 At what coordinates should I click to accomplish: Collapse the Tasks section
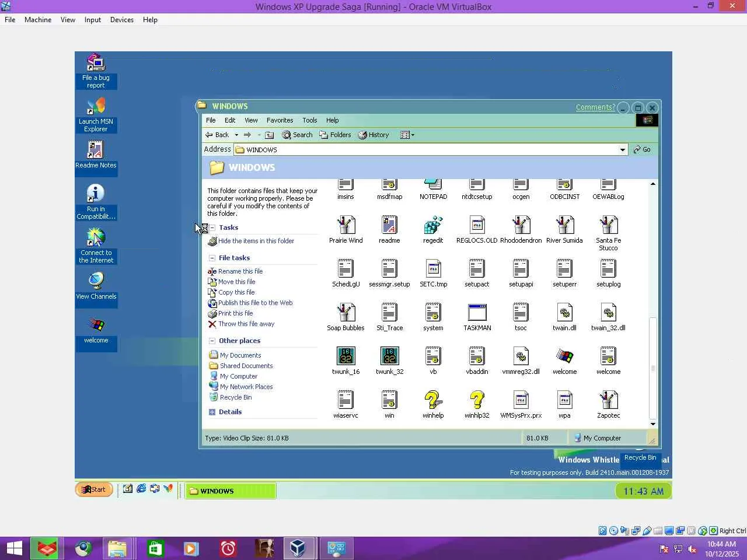click(x=212, y=228)
